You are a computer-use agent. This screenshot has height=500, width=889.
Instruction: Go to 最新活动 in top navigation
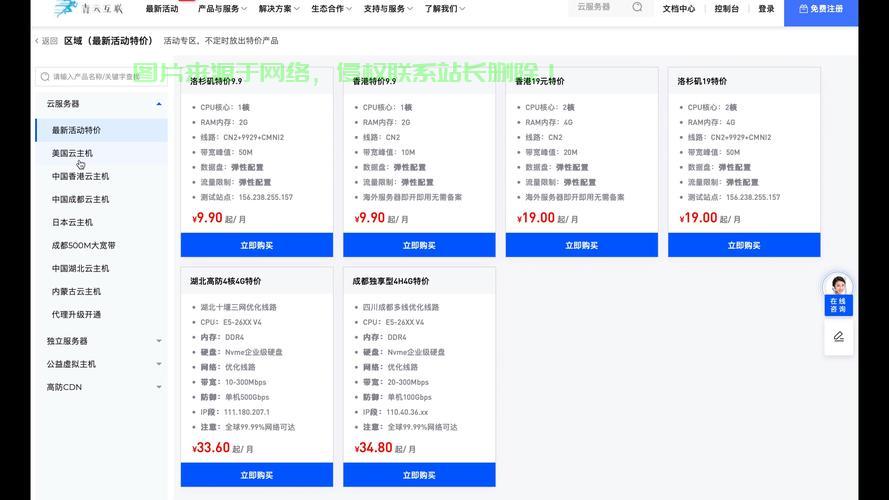pyautogui.click(x=161, y=9)
